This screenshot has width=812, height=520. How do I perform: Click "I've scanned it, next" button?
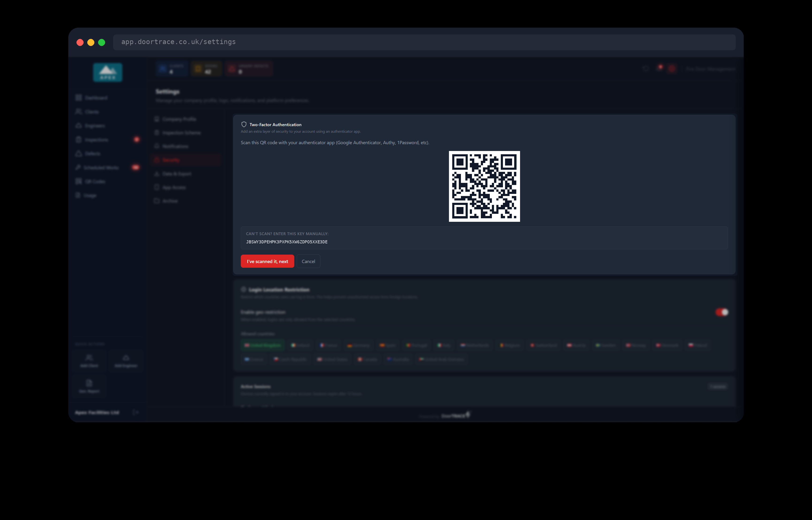click(267, 261)
